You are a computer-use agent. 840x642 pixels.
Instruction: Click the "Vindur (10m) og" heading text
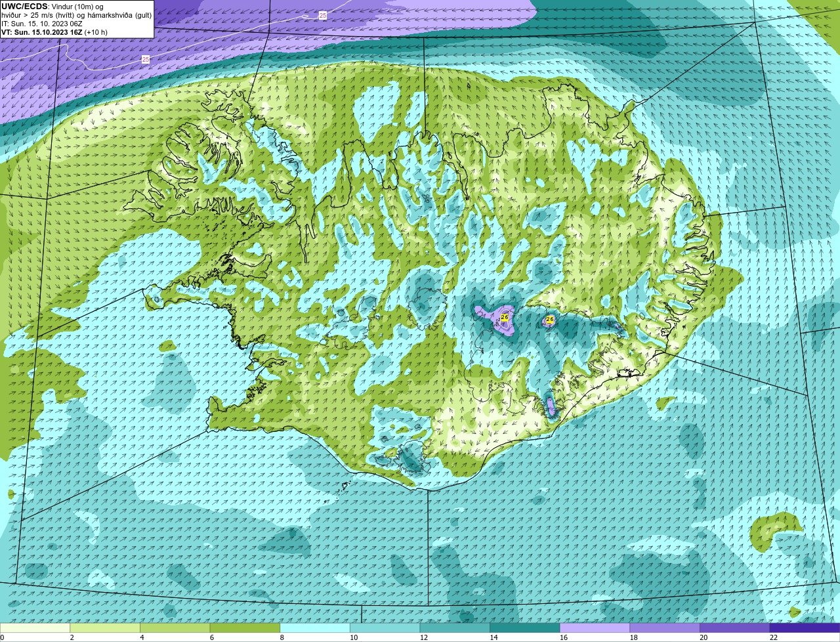click(77, 7)
